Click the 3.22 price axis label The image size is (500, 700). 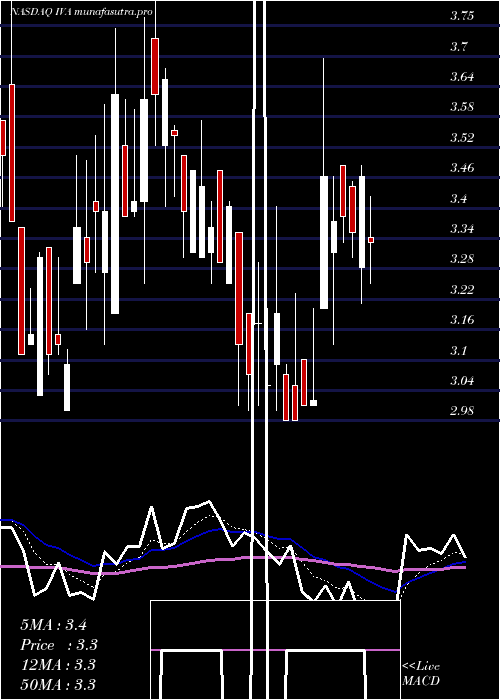(x=462, y=290)
